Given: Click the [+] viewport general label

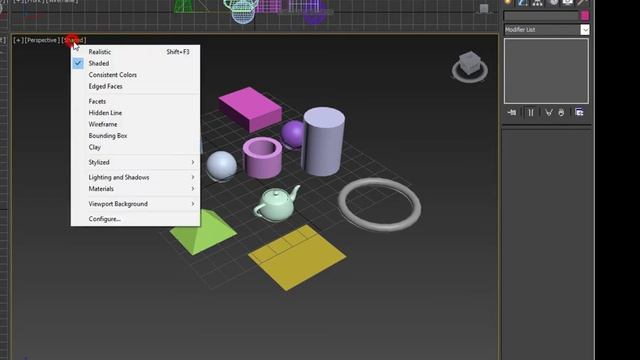Looking at the screenshot, I should click(x=18, y=40).
